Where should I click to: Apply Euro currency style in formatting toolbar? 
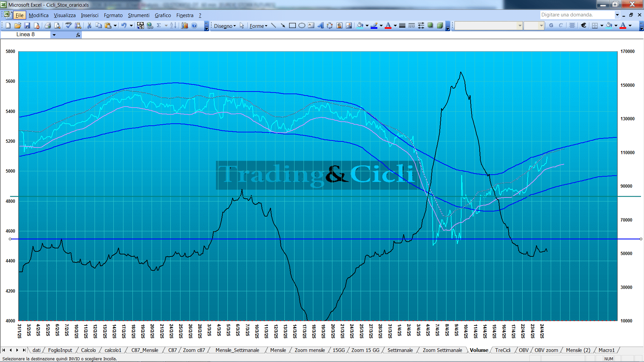click(x=584, y=25)
